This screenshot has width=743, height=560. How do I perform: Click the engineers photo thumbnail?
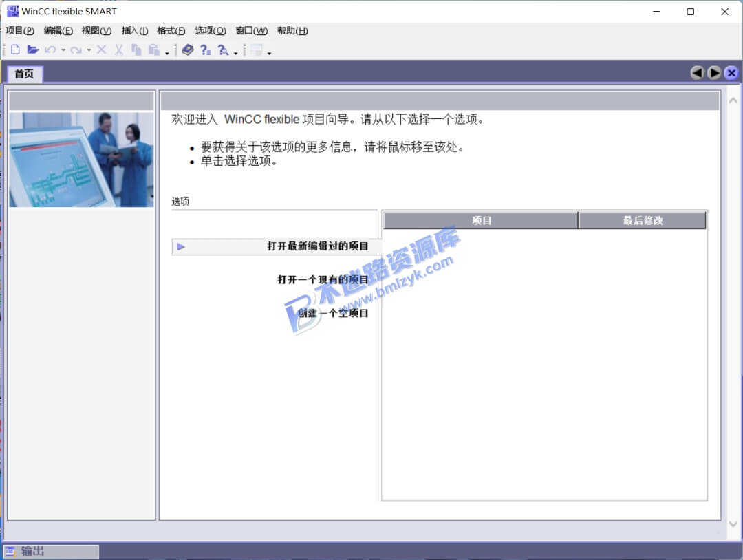coord(81,159)
